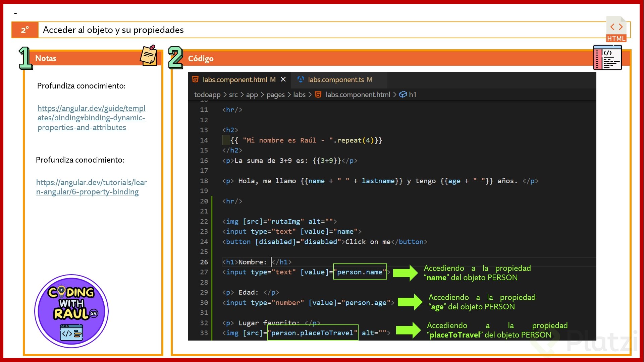This screenshot has height=362, width=644.
Task: Select the labs.component.html tab
Action: 234,79
